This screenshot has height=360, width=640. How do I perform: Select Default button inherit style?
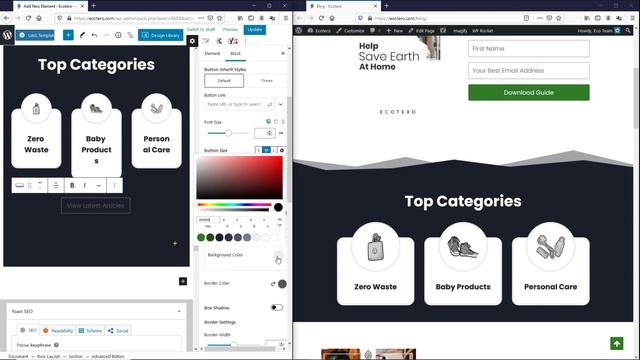tap(224, 80)
